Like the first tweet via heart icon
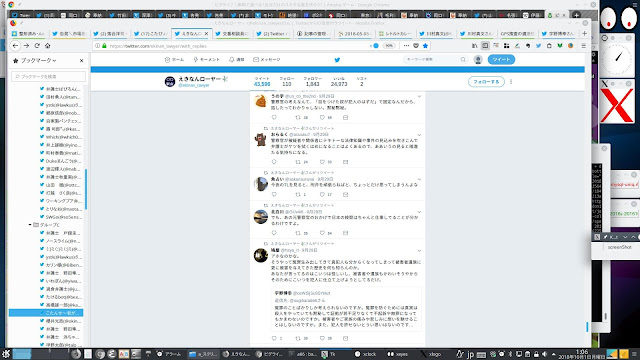This screenshot has width=640, height=360. [x=322, y=118]
